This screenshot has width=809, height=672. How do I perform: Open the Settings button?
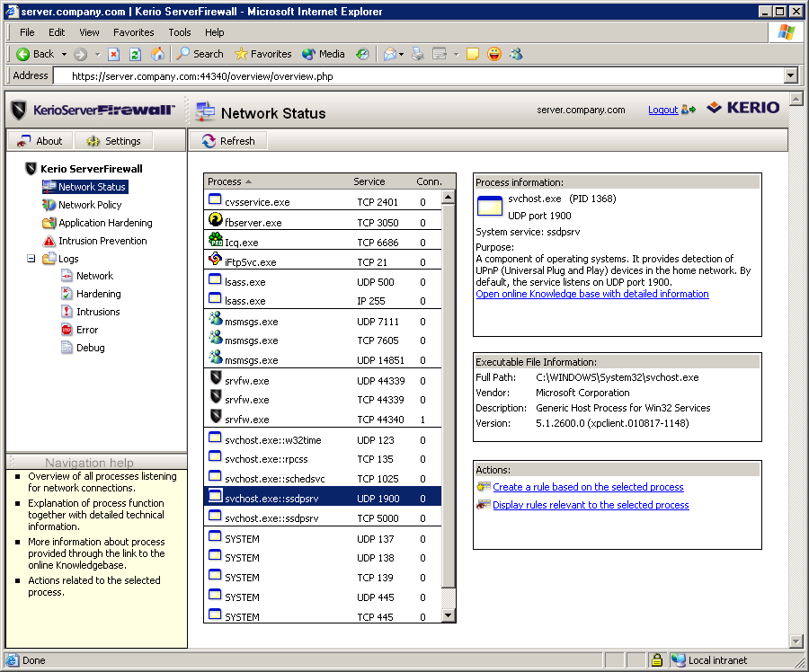pos(113,141)
